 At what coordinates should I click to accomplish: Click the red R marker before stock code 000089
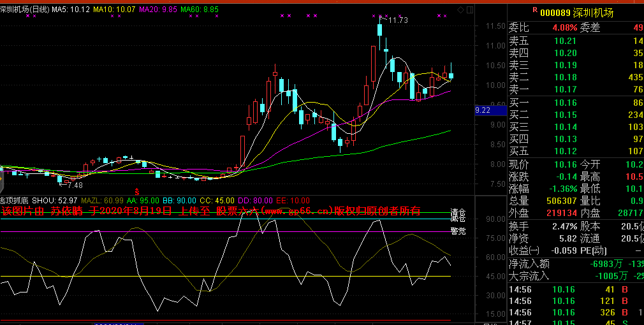(535, 10)
